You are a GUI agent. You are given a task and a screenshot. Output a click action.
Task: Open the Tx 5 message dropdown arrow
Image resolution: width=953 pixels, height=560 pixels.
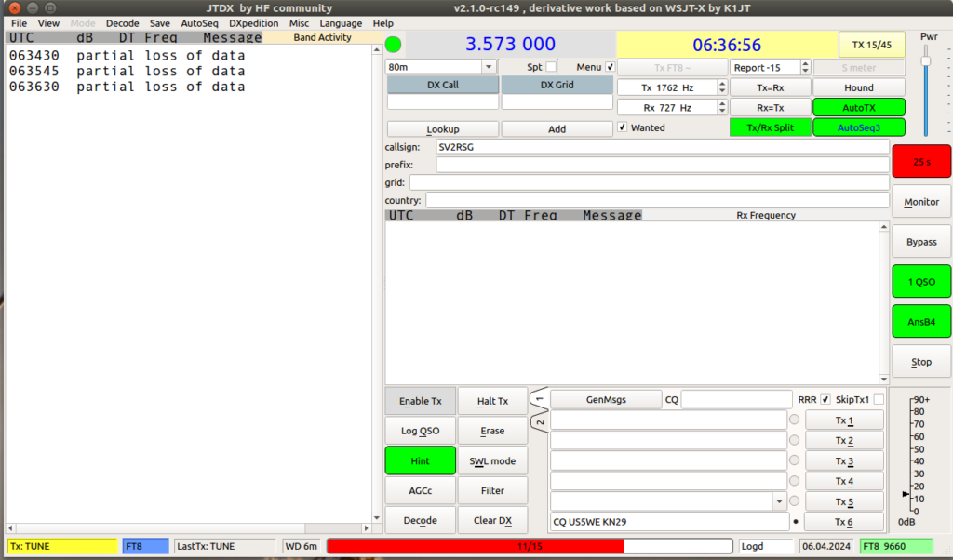(x=780, y=501)
